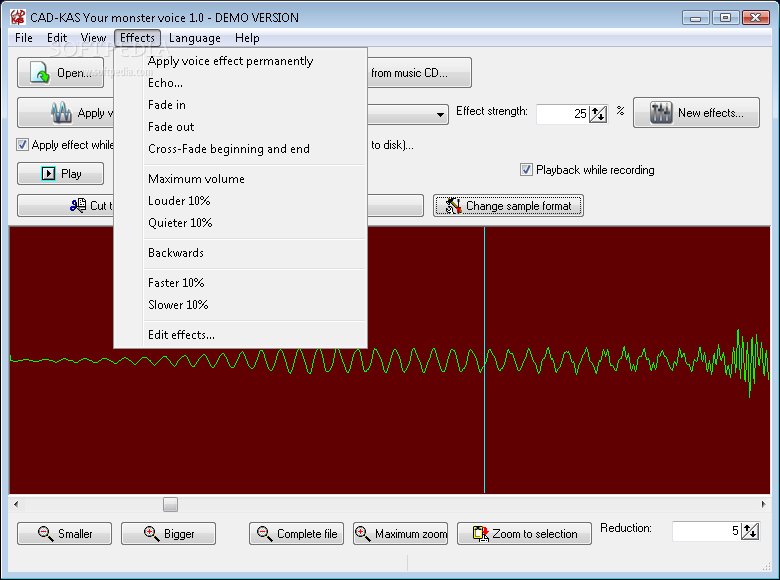Select Fade out effect

(x=241, y=126)
